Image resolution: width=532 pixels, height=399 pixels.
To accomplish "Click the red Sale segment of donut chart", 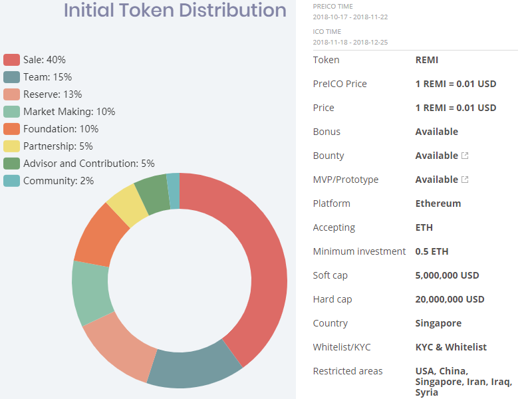I will click(263, 266).
